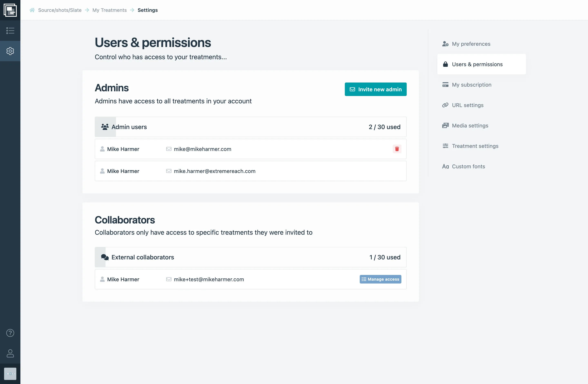This screenshot has width=588, height=384.
Task: Click Manage access for mike+test@mikeharmer.com
Action: [x=380, y=279]
